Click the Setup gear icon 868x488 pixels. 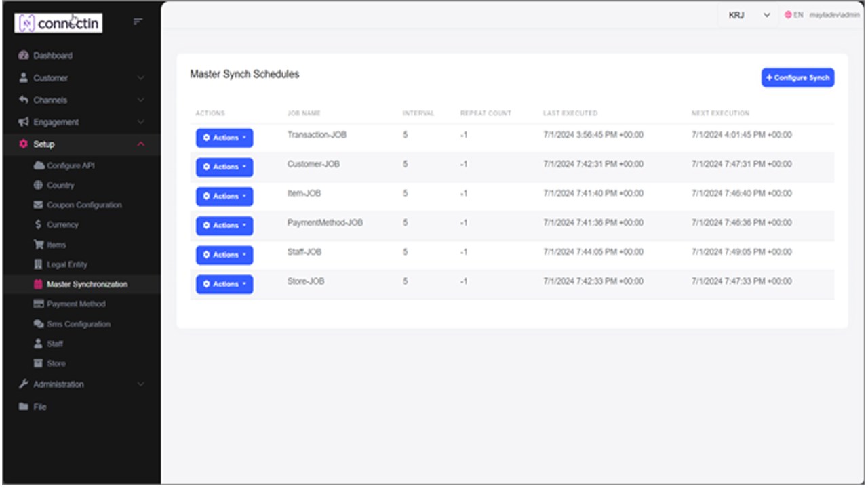24,144
